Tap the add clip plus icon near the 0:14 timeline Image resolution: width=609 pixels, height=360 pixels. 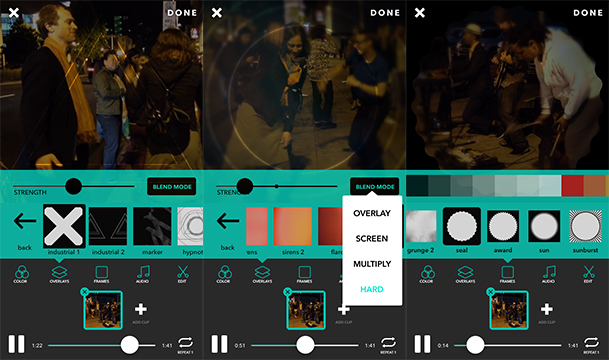546,310
